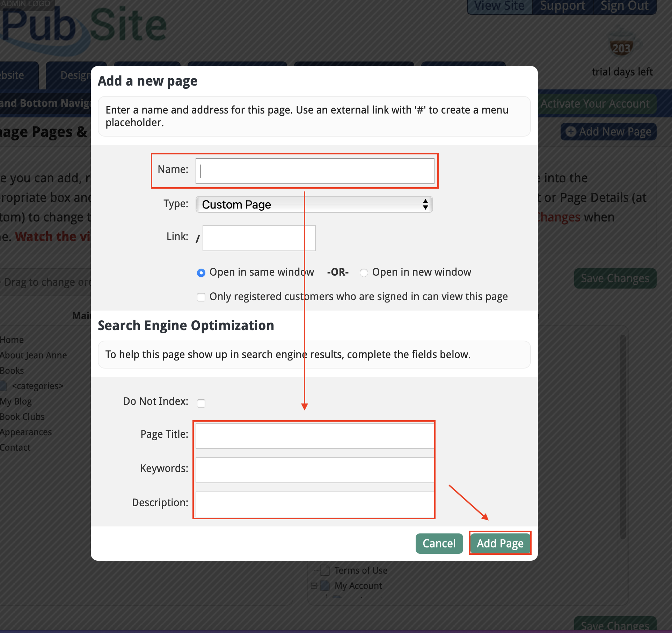Image resolution: width=672 pixels, height=633 pixels.
Task: Enable the Only registered customers checkbox
Action: [201, 297]
